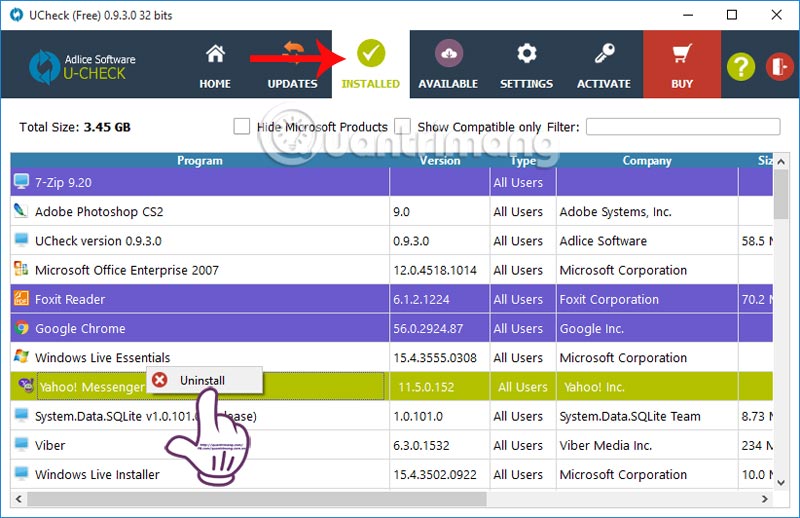The image size is (800, 518).
Task: Click the vertical scrollbar thumb
Action: point(781,194)
